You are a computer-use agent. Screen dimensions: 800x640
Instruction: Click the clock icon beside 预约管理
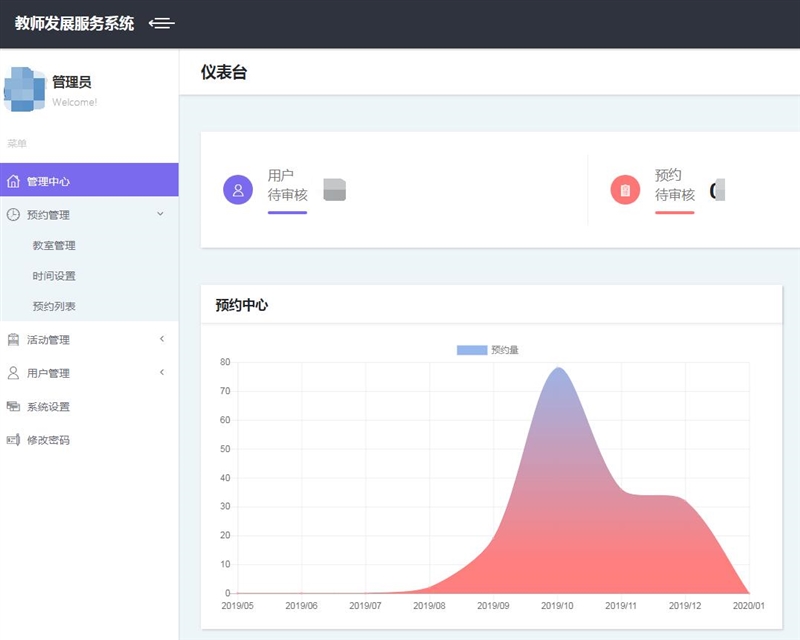pyautogui.click(x=13, y=214)
